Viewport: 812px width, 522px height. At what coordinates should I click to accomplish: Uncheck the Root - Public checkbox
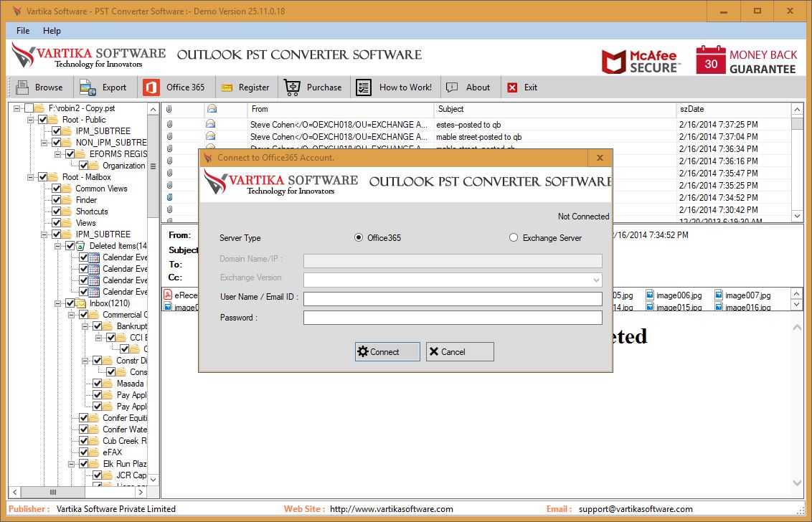[43, 120]
